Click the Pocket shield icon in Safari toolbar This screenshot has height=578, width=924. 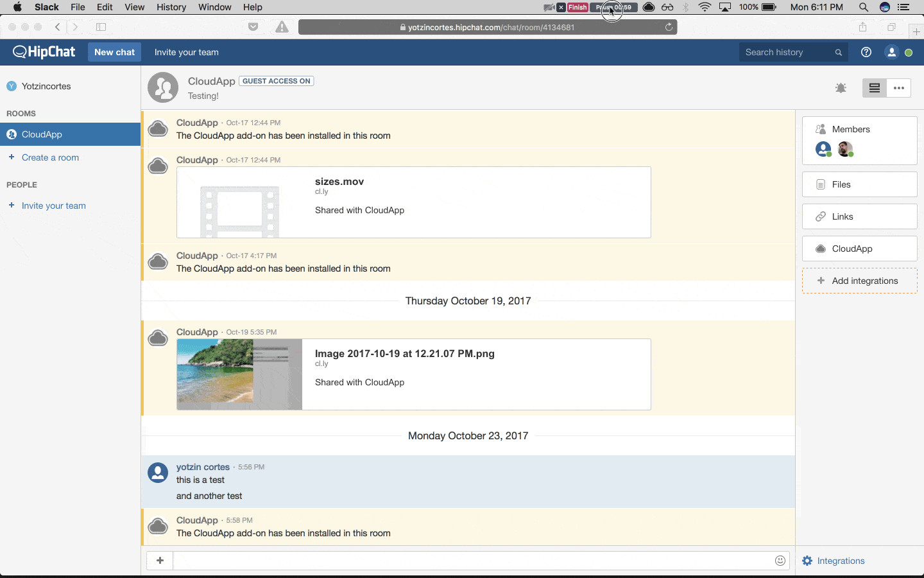(x=253, y=27)
